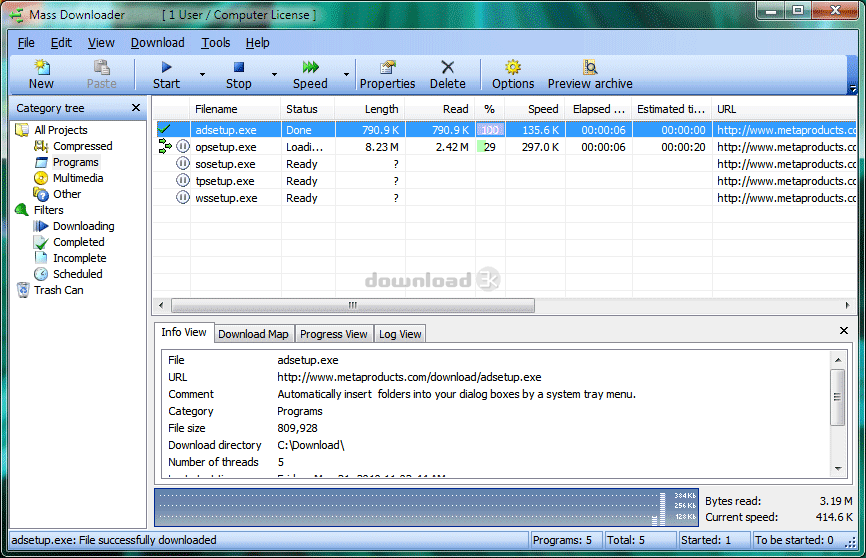Screen dimensions: 866x558
Task: Stop downloads with the Stop button
Action: point(239,74)
